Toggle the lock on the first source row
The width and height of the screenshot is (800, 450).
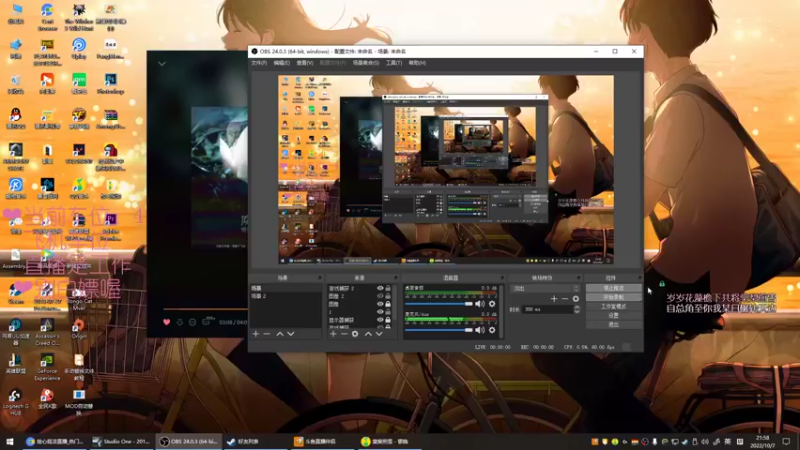388,288
